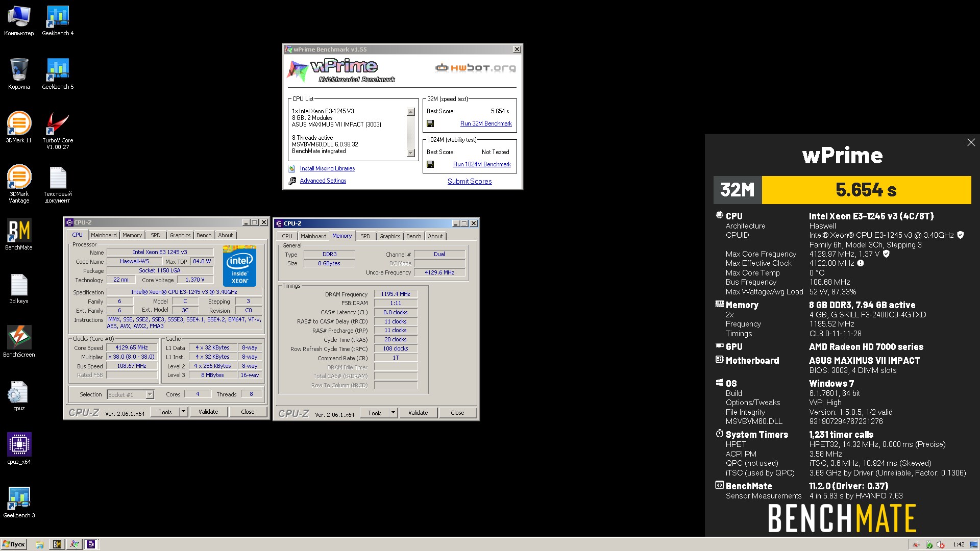980x551 pixels.
Task: Click Tools button in left CPU-Z window
Action: coord(165,412)
